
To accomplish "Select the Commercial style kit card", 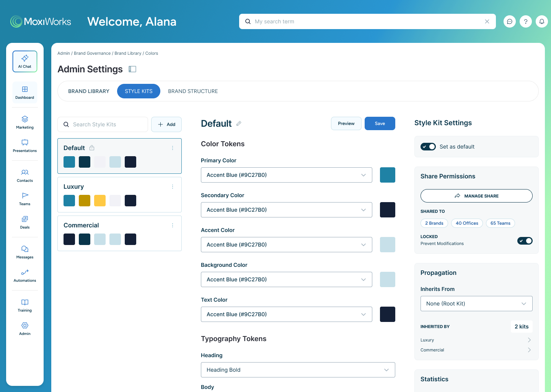I will 119,233.
